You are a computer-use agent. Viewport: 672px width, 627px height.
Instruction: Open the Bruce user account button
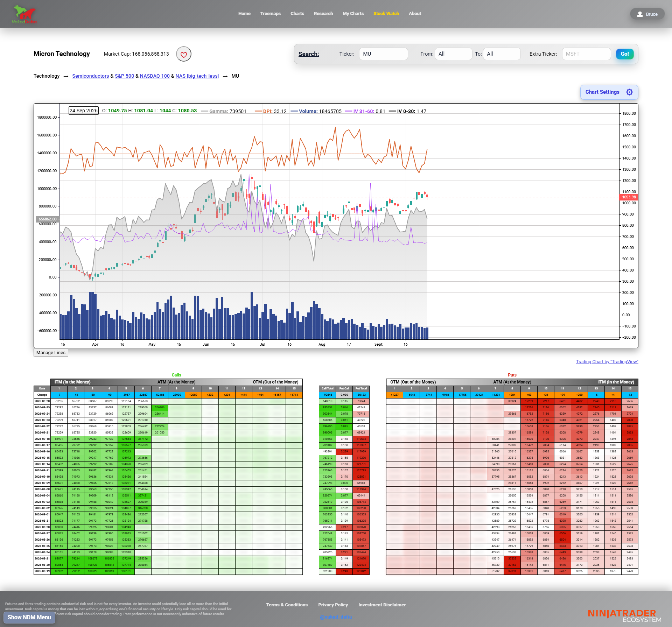tap(647, 14)
